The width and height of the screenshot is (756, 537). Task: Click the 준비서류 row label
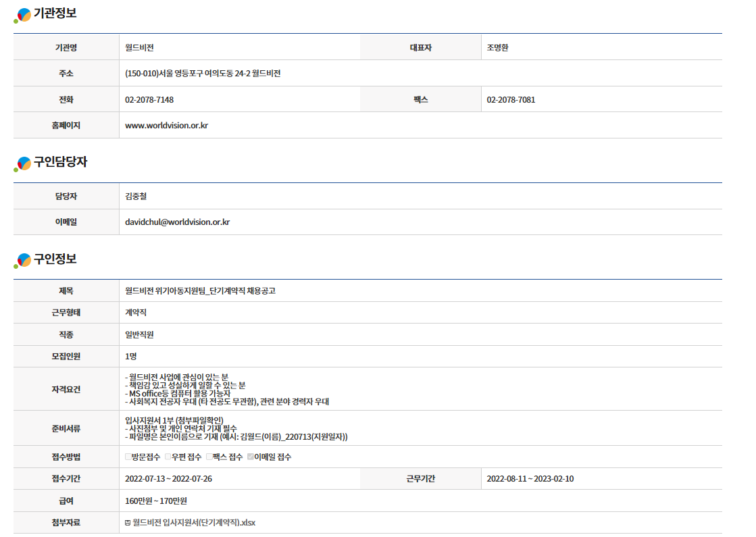(x=66, y=428)
